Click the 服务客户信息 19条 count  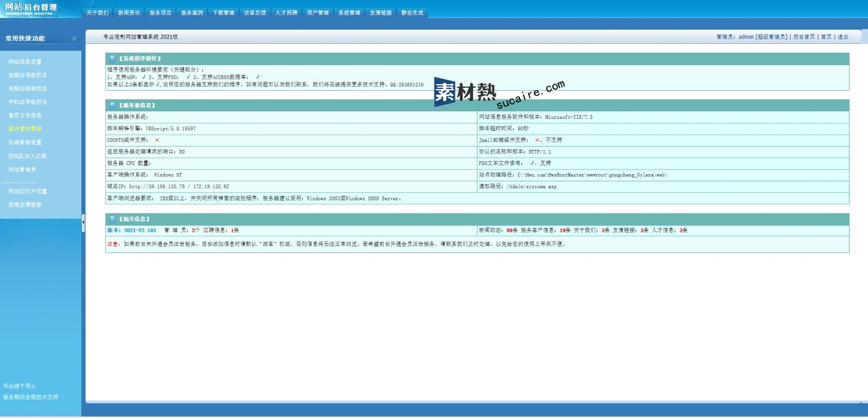[546, 231]
